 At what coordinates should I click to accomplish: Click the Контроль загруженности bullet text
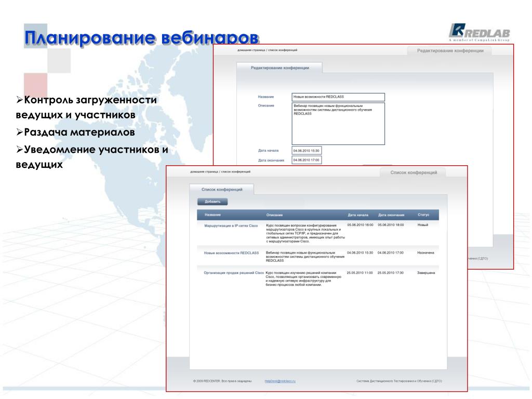tap(86, 107)
